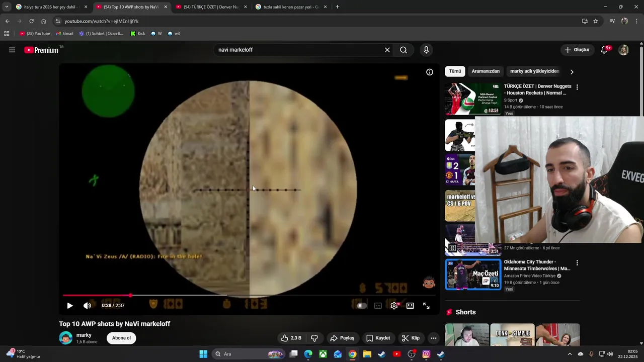Dislike the video
The image size is (644, 362).
point(314,338)
